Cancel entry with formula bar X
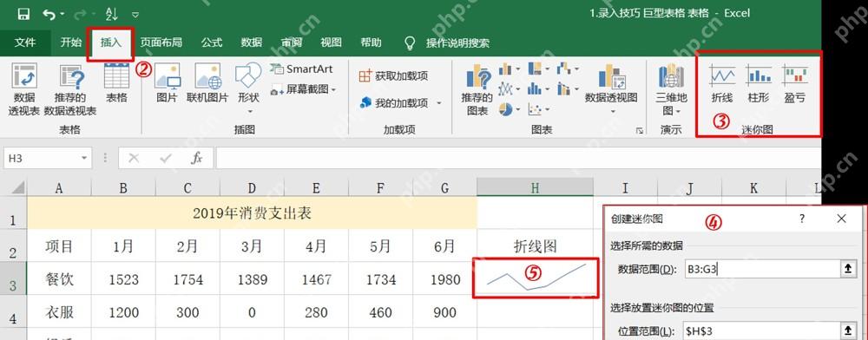 coord(134,159)
